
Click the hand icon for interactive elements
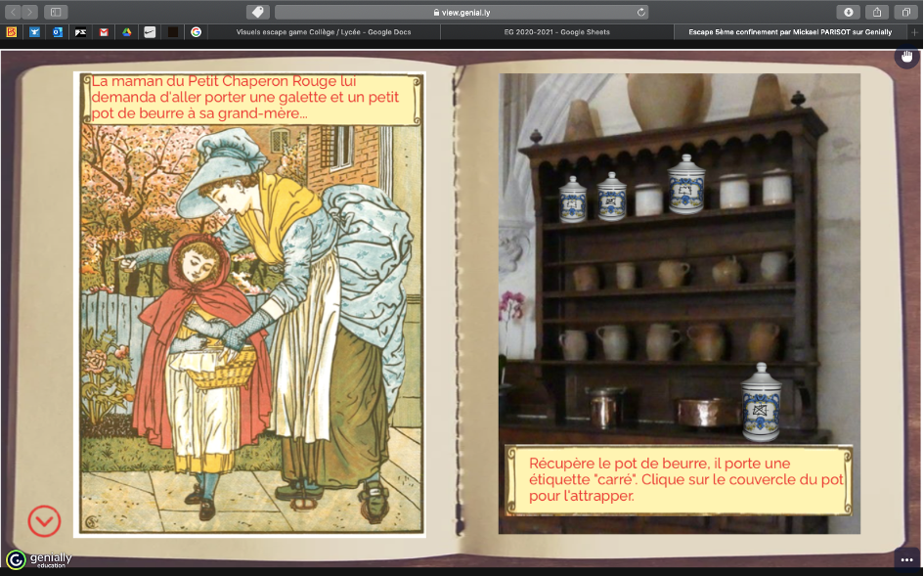(906, 57)
